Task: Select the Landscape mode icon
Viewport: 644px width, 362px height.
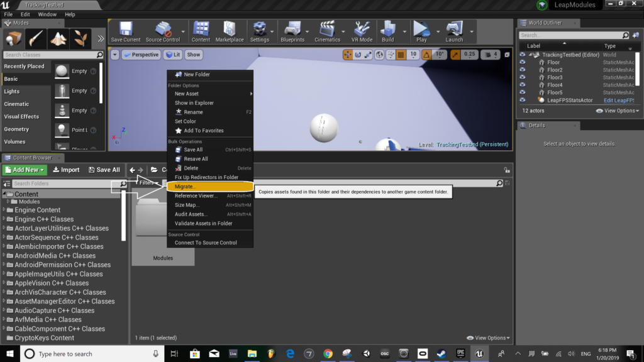Action: click(x=58, y=38)
